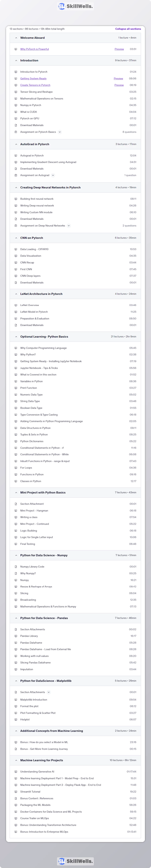This screenshot has width=151, height=868.
Task: Click the video icon beside Building first neural network
Action: pos(16,199)
